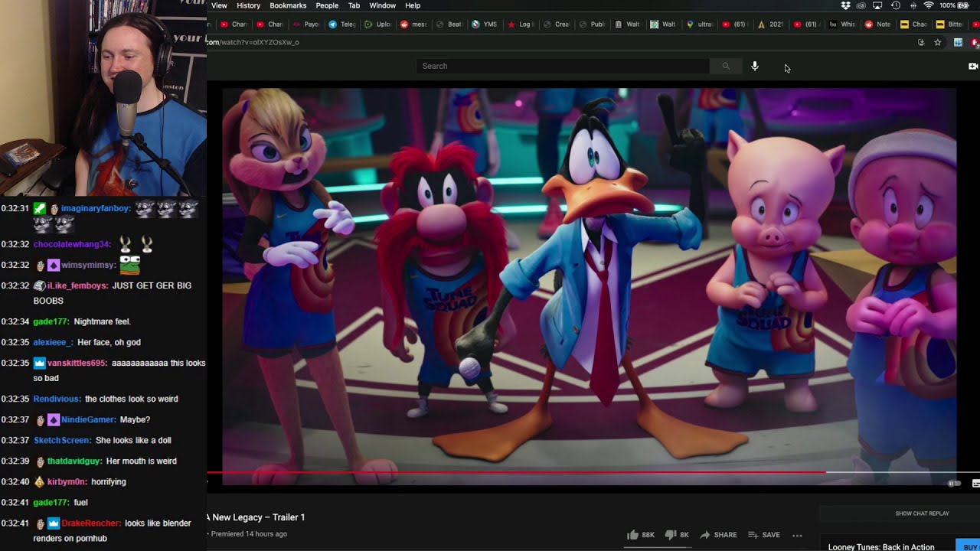The width and height of the screenshot is (980, 551).
Task: Switch to the Bitter browser tab
Action: tap(950, 24)
